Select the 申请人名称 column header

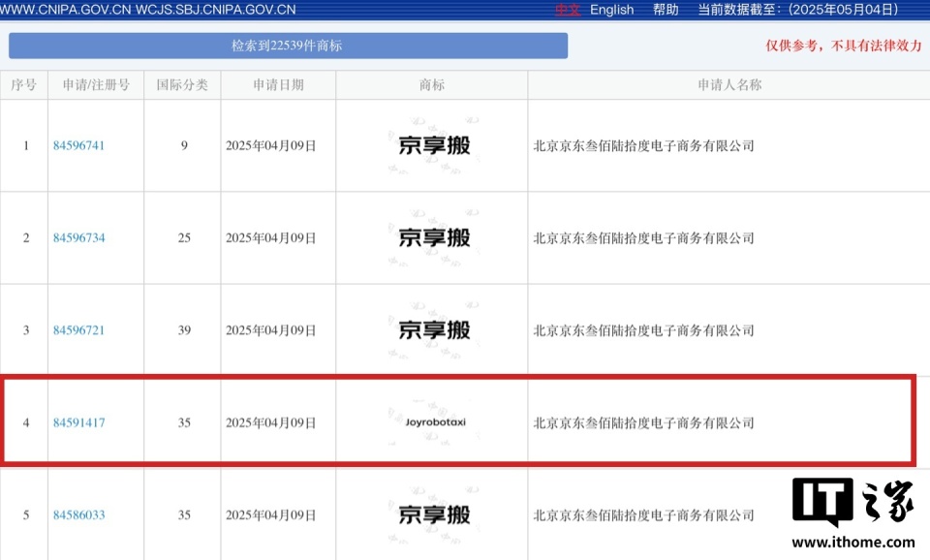(x=728, y=85)
